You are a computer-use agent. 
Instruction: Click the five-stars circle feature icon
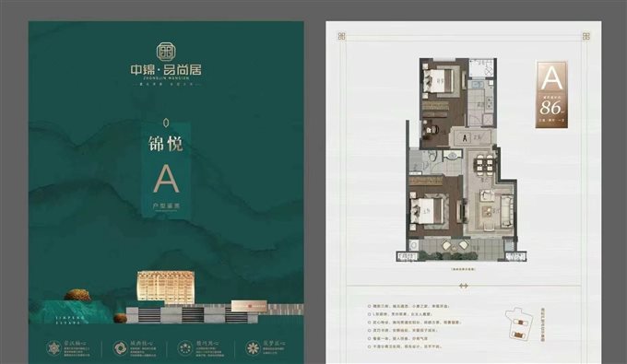(x=185, y=348)
